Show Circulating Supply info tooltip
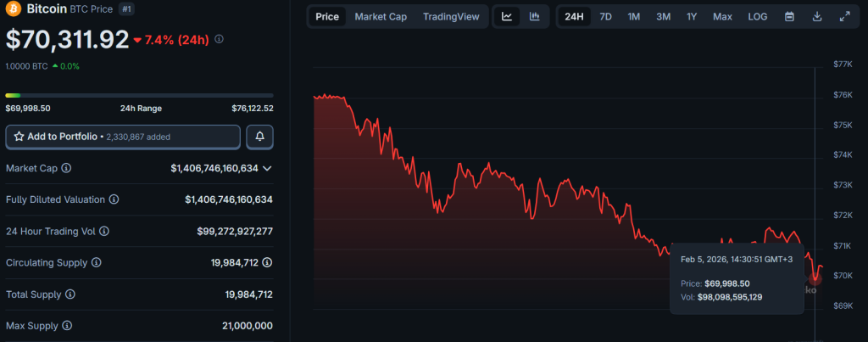Viewport: 868px width, 342px height. [x=96, y=262]
